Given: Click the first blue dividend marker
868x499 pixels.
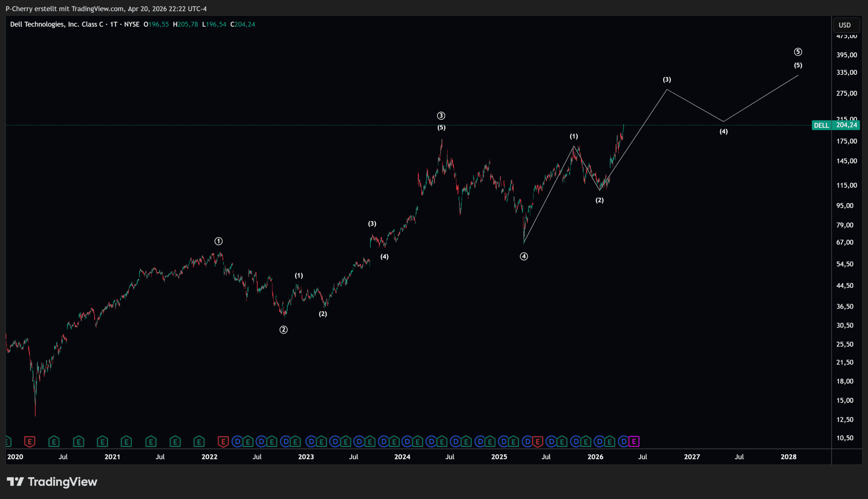Looking at the screenshot, I should coord(237,441).
